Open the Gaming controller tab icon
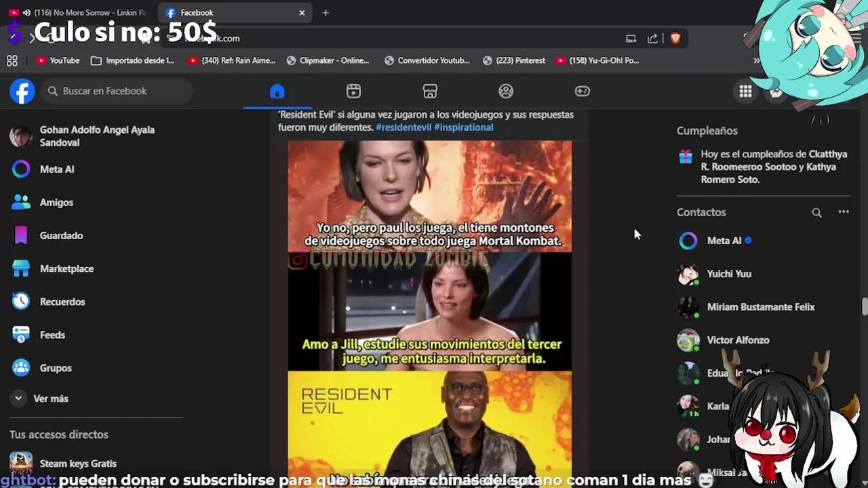 (x=583, y=91)
